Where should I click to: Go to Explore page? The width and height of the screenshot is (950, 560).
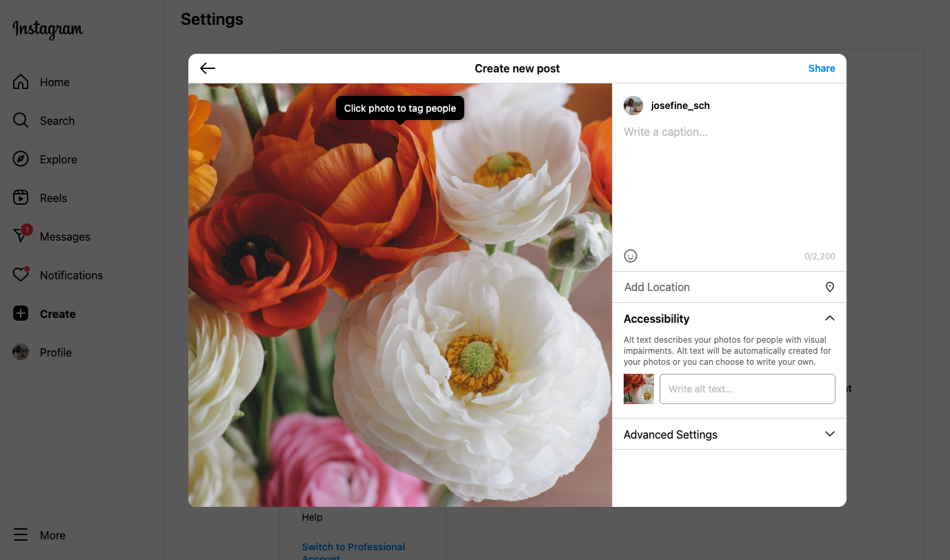tap(59, 159)
